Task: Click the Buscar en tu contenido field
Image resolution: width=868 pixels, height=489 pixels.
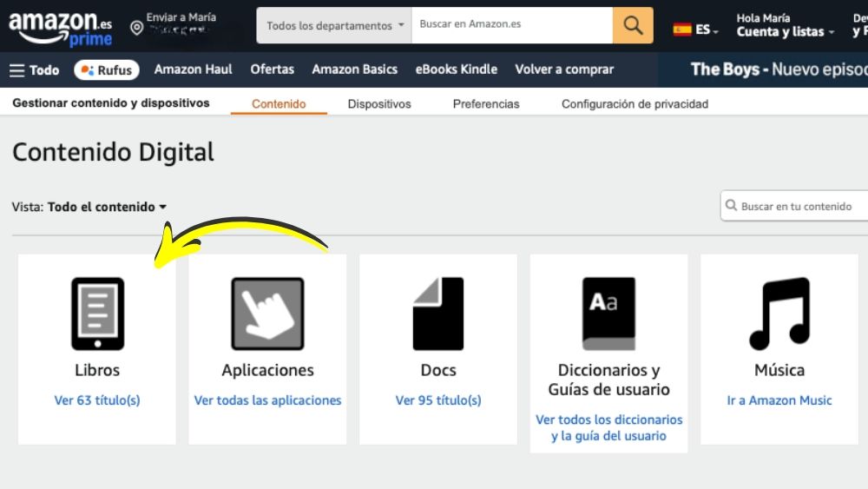Action: coord(796,206)
